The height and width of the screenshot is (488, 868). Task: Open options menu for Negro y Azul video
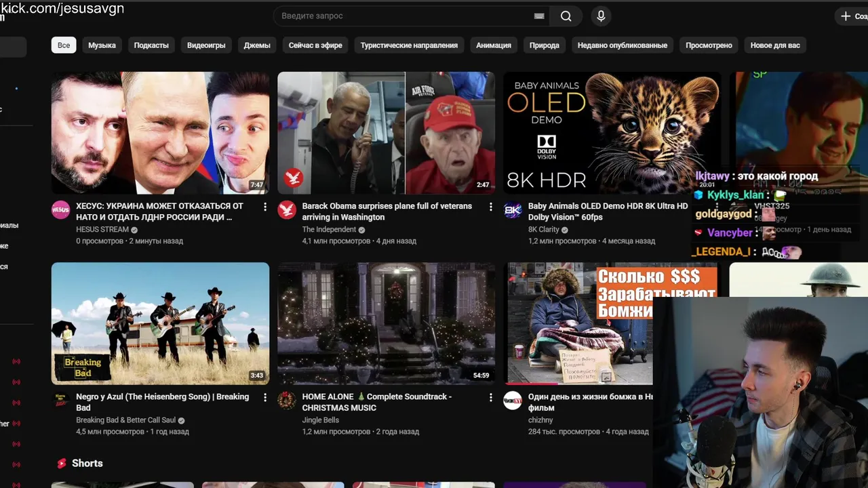[264, 397]
